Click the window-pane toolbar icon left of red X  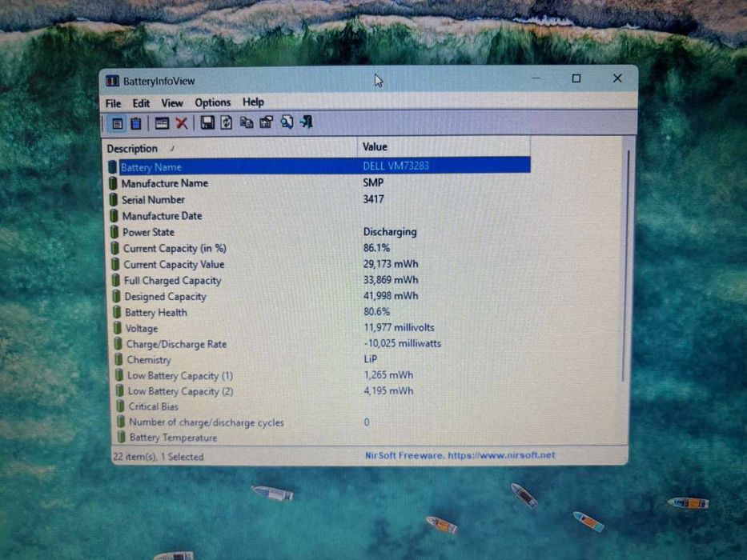162,123
